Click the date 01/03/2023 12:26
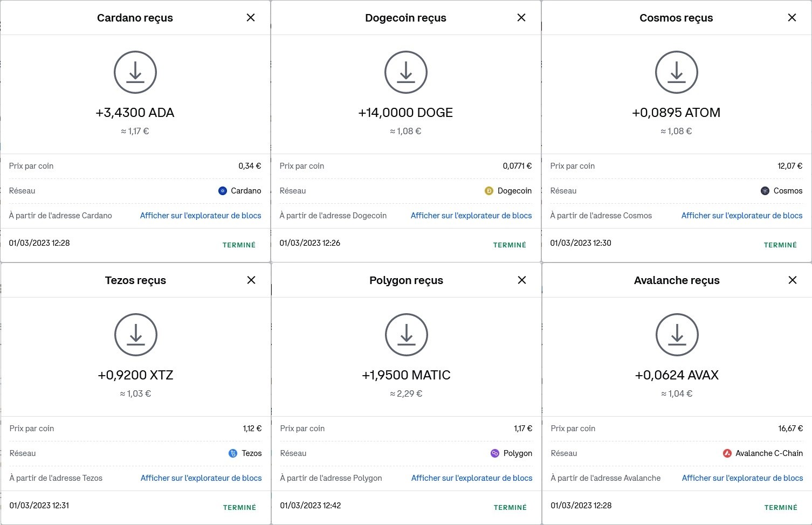 (310, 243)
